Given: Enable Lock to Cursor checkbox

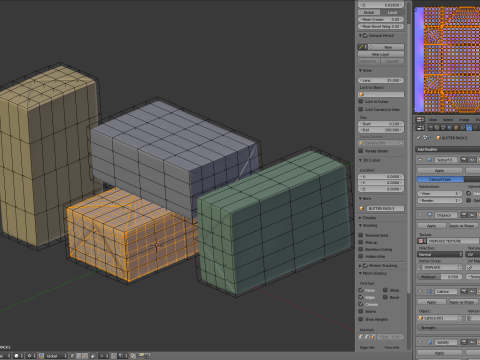Looking at the screenshot, I should pyautogui.click(x=361, y=101).
